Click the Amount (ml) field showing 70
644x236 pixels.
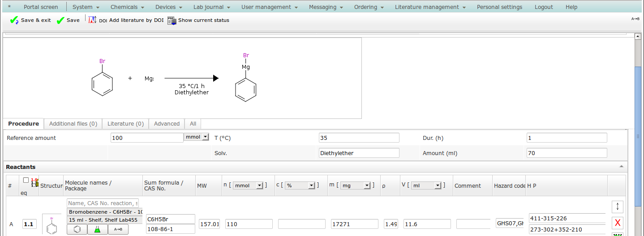tap(567, 153)
